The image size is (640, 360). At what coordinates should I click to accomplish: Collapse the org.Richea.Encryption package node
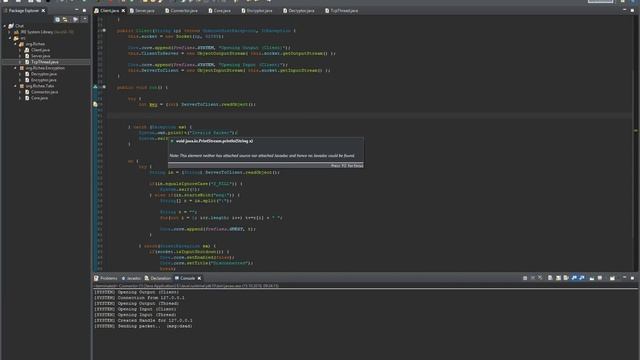(x=15, y=68)
